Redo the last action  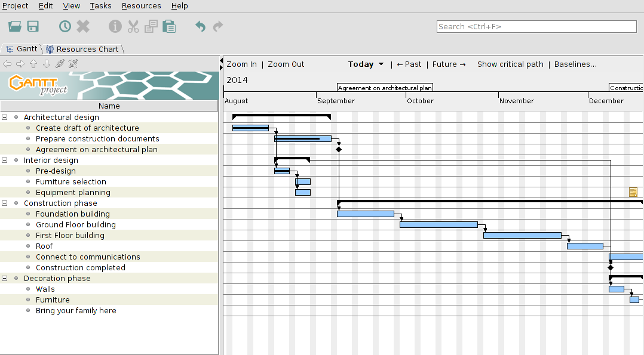click(218, 27)
